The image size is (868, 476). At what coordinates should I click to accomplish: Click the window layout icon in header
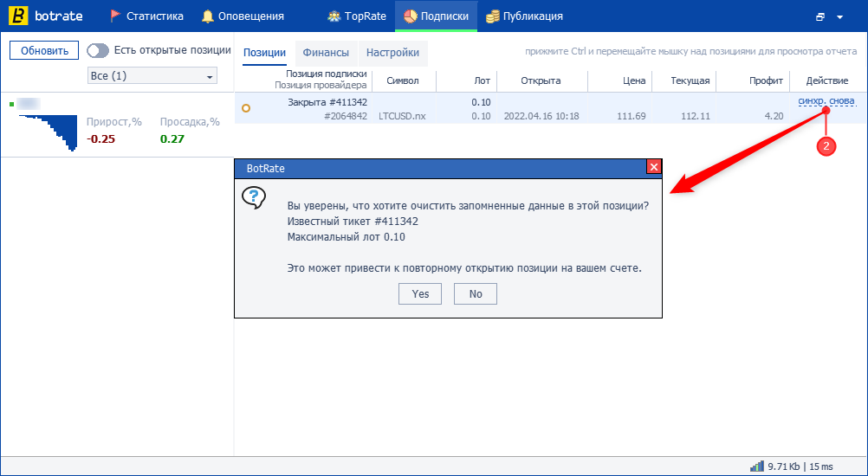(820, 17)
